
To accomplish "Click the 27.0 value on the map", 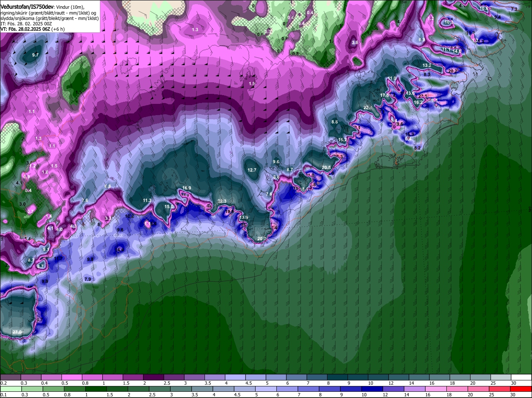I will click(x=17, y=332).
